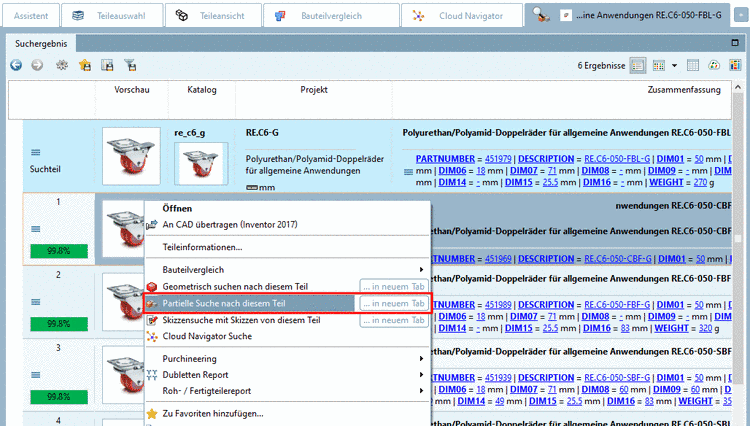Viewport: 750px width, 426px height.
Task: Open the Cloud Navigator tab
Action: click(x=462, y=16)
